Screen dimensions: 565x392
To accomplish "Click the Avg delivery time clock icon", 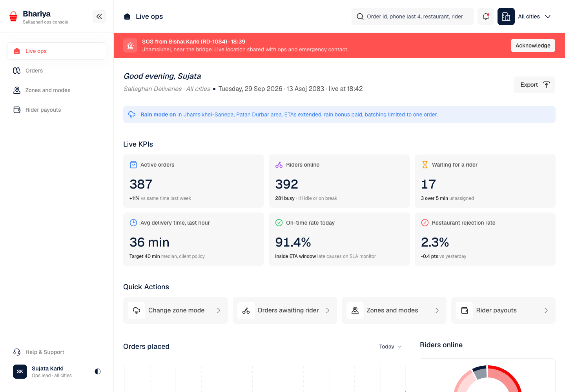I will click(x=133, y=223).
